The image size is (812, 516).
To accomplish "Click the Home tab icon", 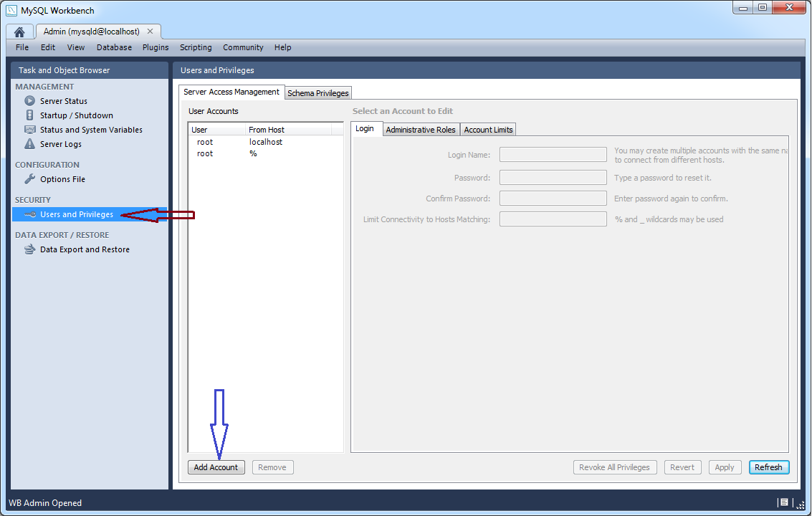I will click(19, 32).
